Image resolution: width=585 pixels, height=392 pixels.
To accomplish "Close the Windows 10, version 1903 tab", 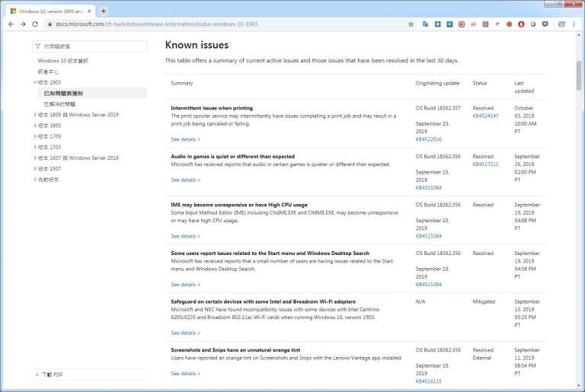I will 90,11.
